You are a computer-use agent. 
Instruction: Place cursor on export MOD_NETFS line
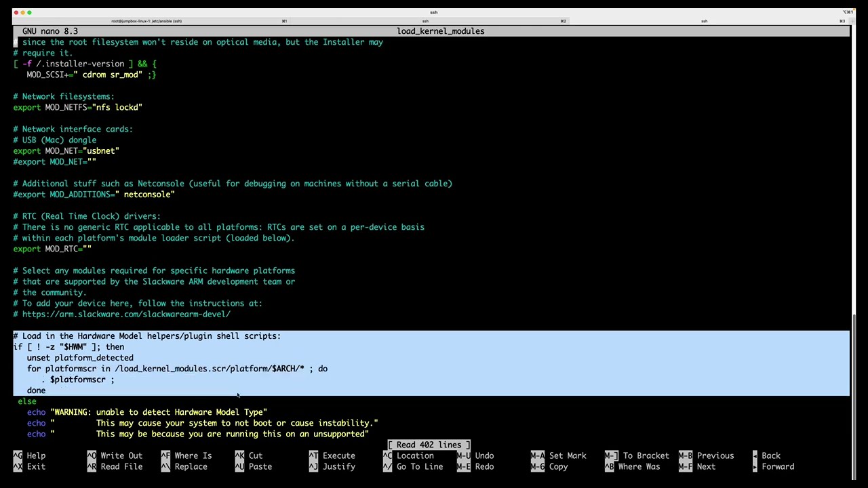pos(78,107)
